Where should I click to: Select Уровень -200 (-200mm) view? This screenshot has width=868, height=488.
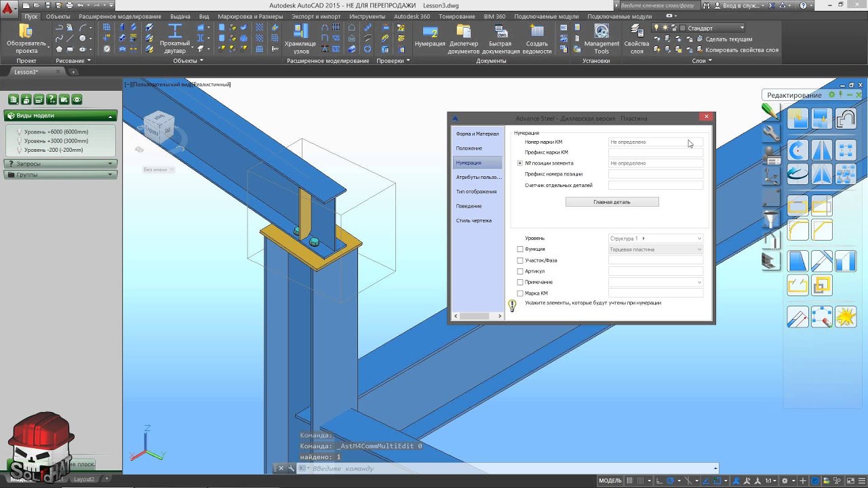[x=54, y=150]
